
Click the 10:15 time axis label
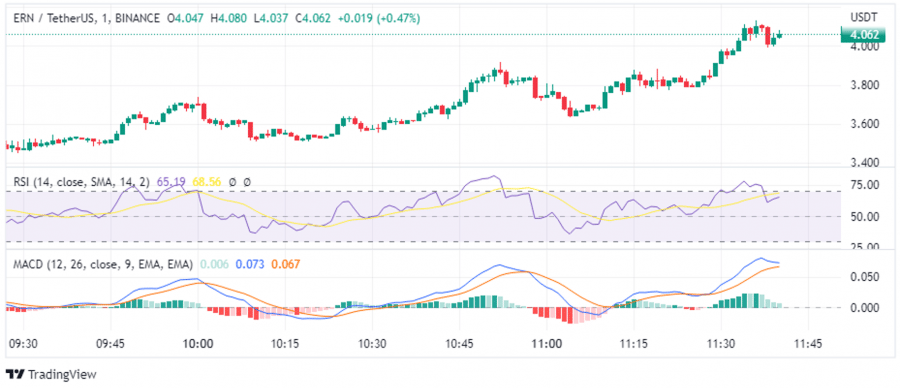tap(285, 344)
